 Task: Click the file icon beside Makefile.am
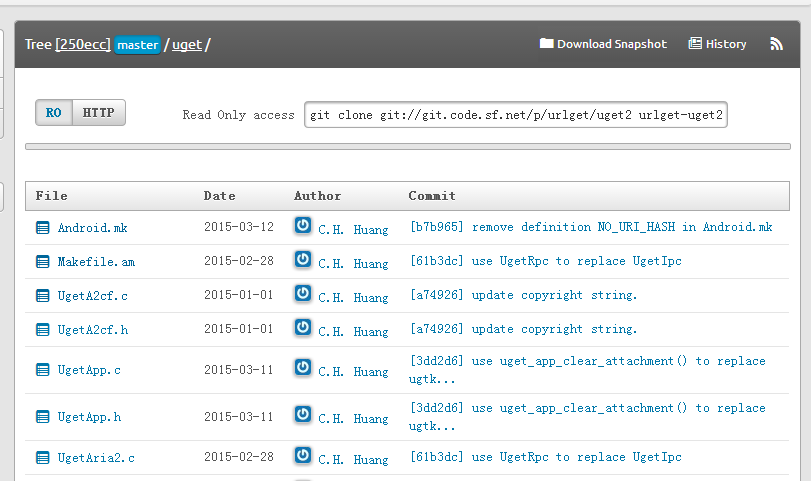43,262
